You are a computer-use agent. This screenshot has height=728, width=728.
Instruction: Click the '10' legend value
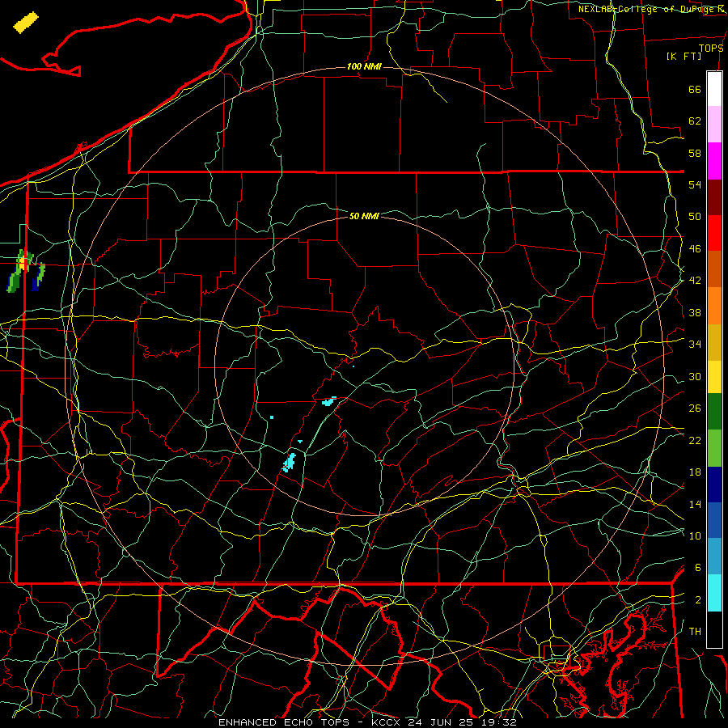tap(695, 536)
